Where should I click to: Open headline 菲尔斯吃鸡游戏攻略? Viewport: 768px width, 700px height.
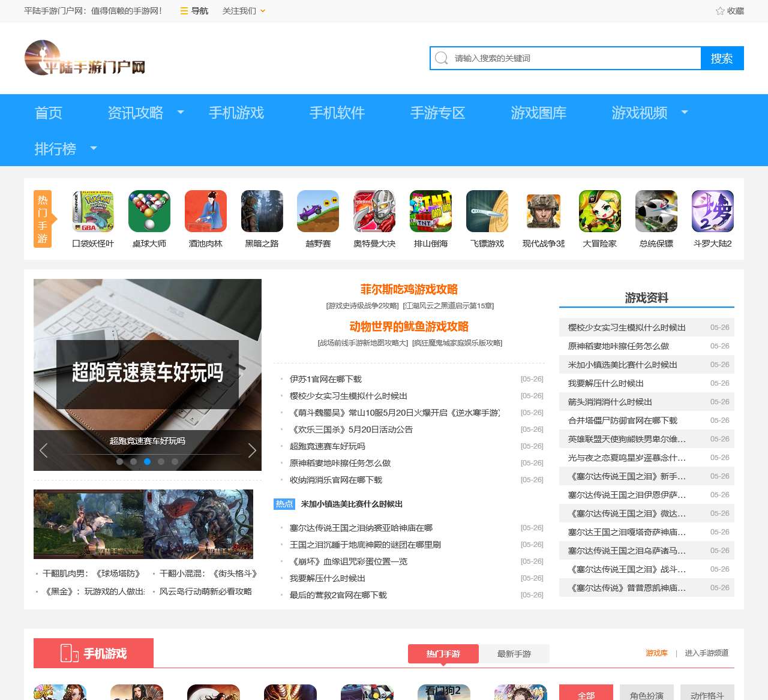[409, 290]
